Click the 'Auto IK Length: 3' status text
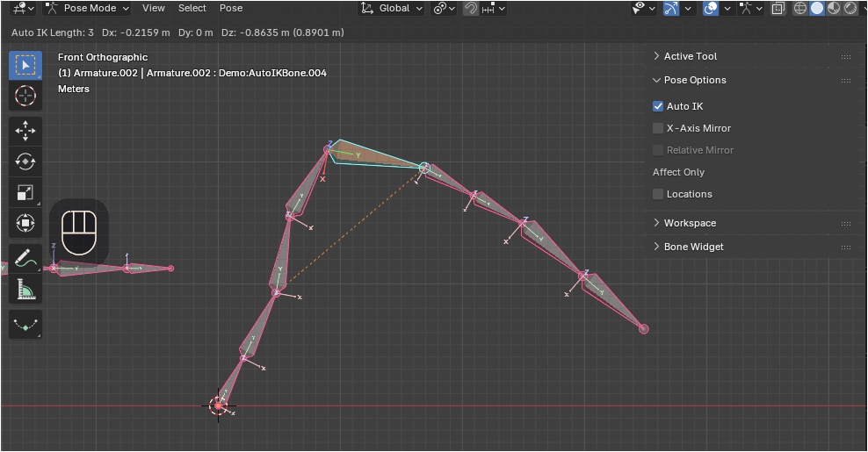This screenshot has height=452, width=868. click(53, 32)
